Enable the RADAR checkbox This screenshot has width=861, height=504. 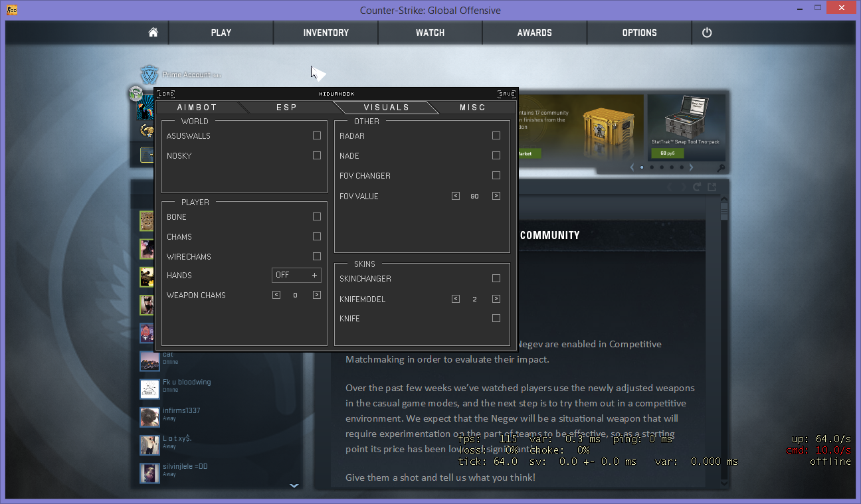[496, 135]
